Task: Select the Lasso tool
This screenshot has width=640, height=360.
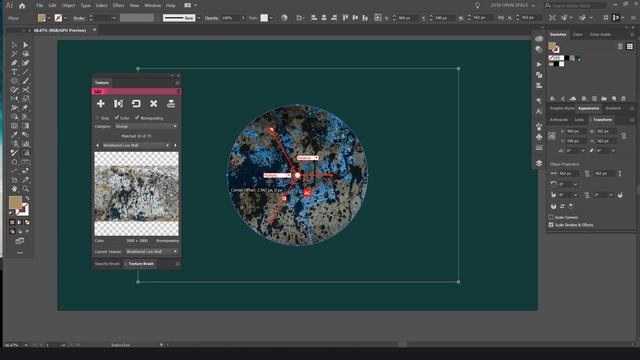Action: tap(26, 54)
